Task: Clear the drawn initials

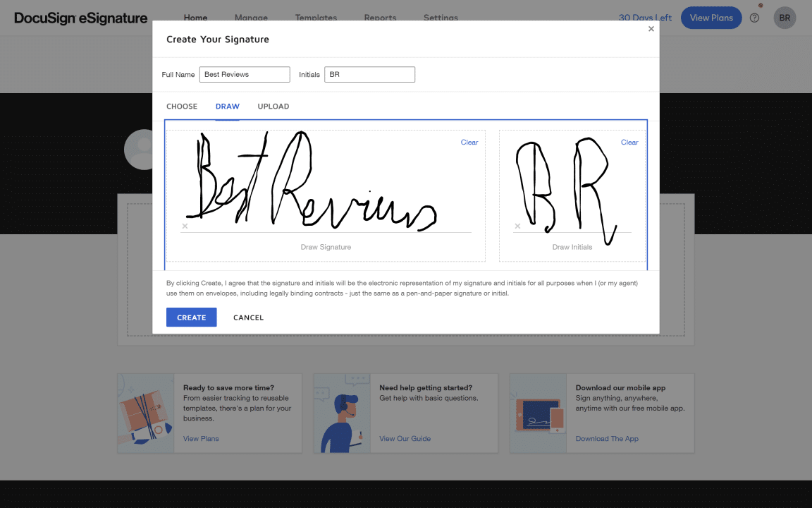Action: 629,142
